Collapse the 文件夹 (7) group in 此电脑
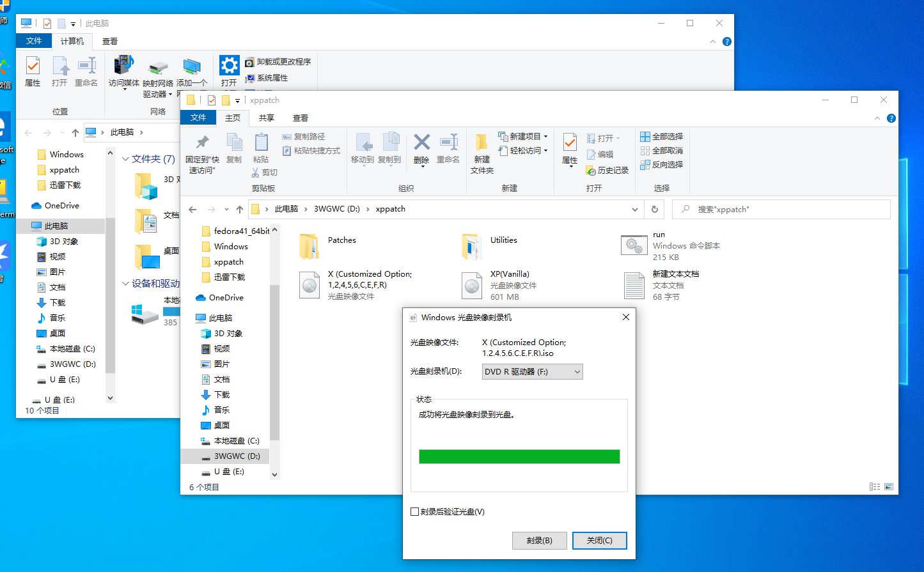Screen dimensions: 924x572 (125, 159)
